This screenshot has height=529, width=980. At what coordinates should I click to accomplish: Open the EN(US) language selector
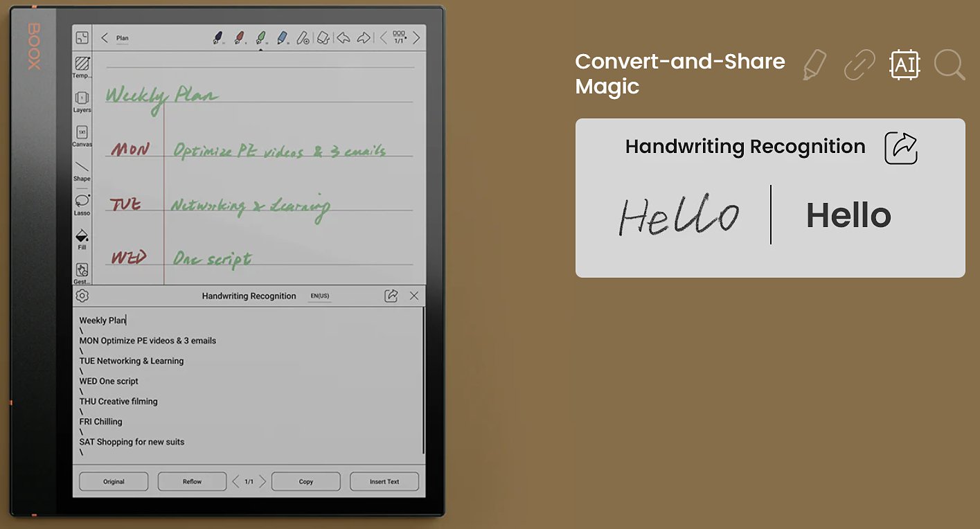click(x=319, y=296)
